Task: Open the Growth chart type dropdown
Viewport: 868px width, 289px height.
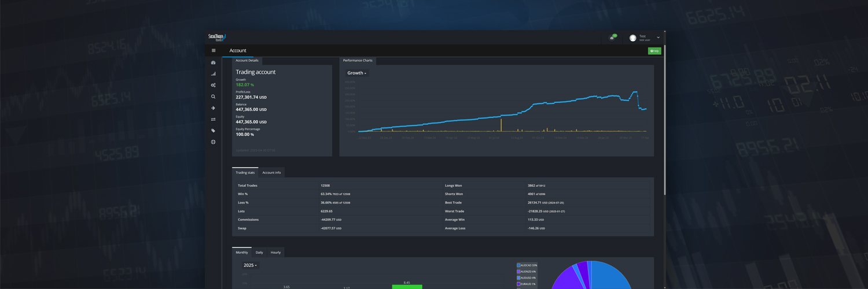Action: pos(356,73)
